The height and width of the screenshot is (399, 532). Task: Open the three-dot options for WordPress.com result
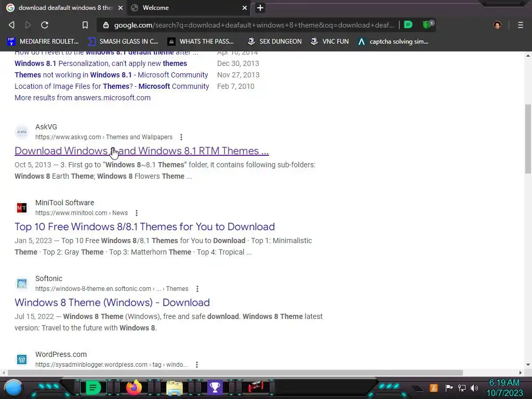[x=197, y=365]
